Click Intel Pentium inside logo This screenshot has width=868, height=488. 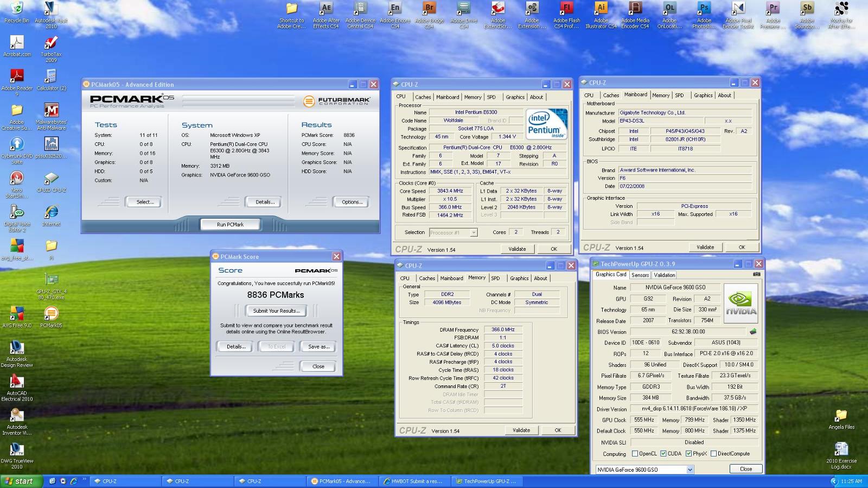pos(547,123)
